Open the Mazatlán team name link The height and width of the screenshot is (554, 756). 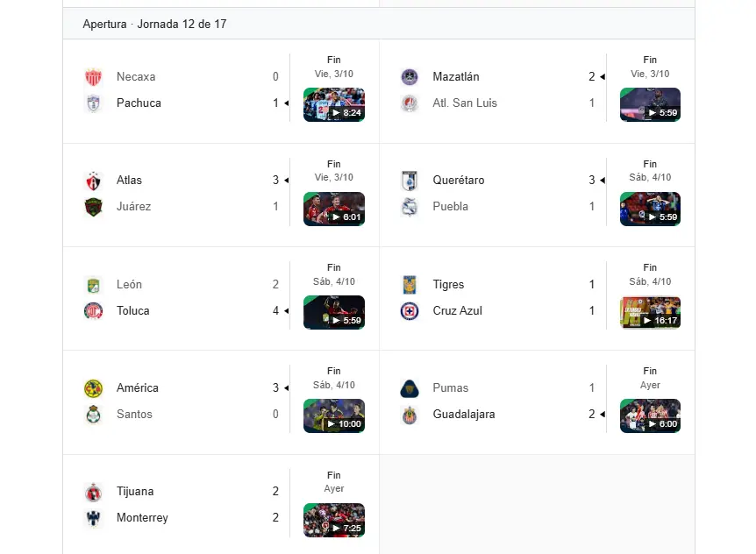point(456,77)
